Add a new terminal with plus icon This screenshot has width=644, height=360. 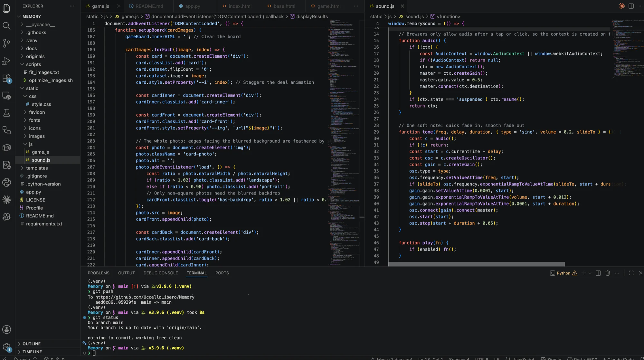click(584, 273)
